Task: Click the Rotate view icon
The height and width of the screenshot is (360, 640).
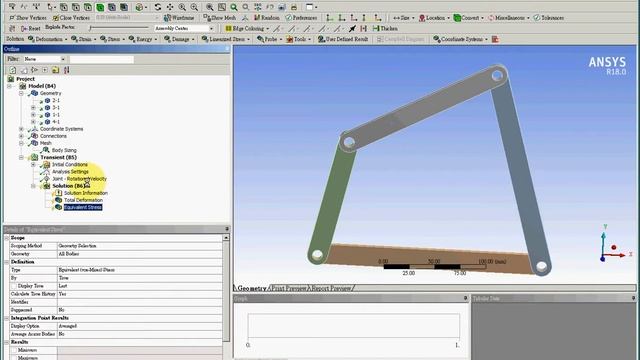Action: (158, 7)
